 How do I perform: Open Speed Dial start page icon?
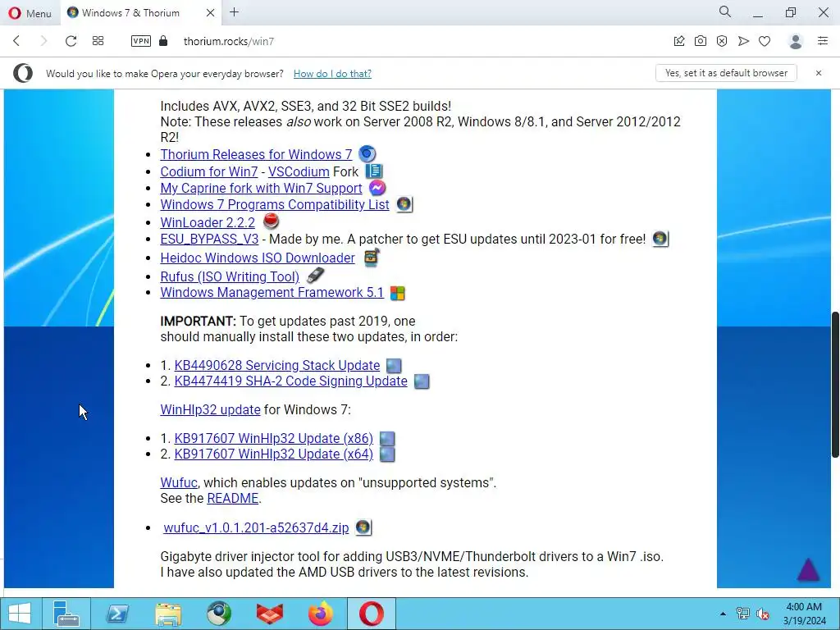98,41
